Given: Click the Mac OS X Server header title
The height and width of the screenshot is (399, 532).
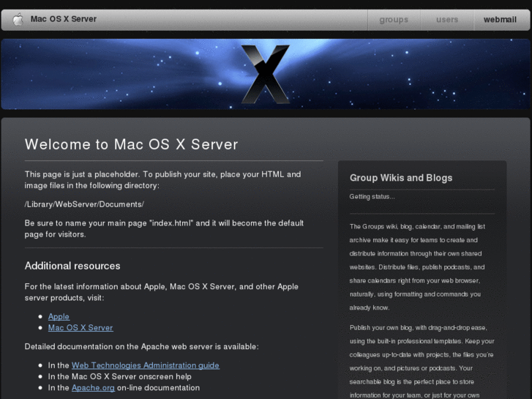Looking at the screenshot, I should pyautogui.click(x=64, y=19).
